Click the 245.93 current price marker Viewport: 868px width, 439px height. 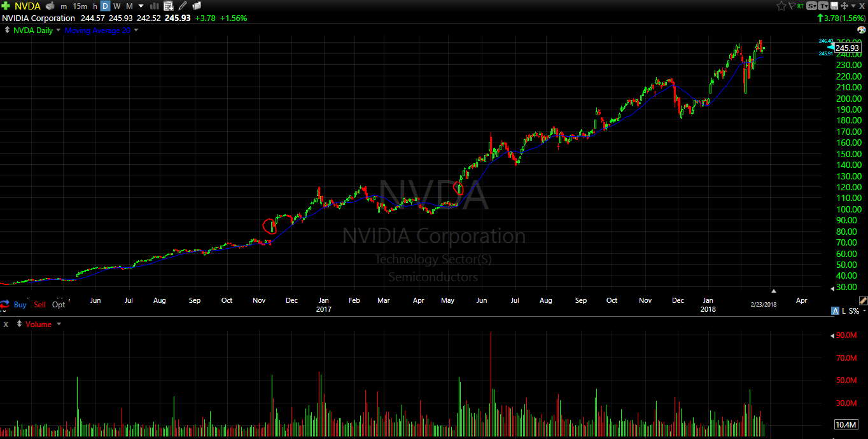(x=846, y=48)
